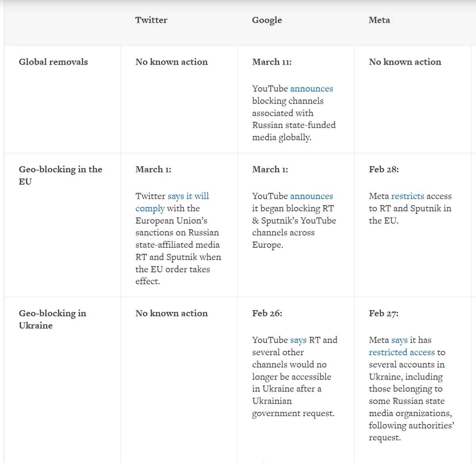Click the Google column header
The height and width of the screenshot is (463, 476).
point(267,20)
